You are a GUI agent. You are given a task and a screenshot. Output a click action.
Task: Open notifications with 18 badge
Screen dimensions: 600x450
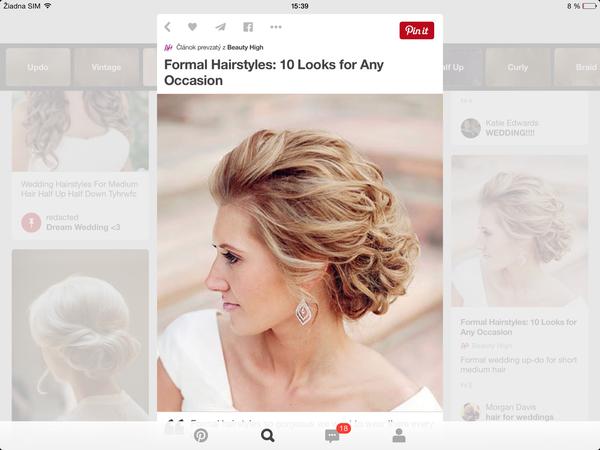(x=334, y=434)
